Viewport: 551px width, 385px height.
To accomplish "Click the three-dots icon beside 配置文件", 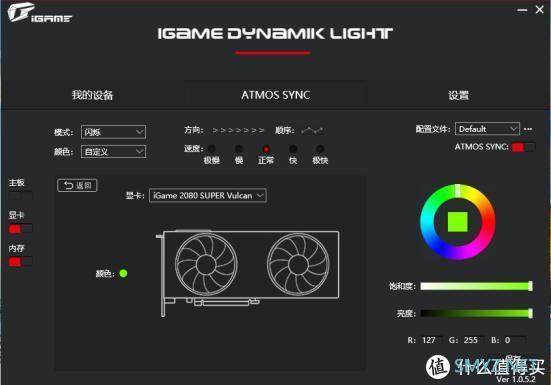I will pos(528,129).
